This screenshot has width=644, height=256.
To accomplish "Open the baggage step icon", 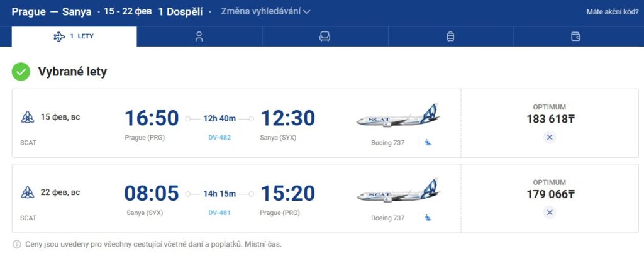I will [x=450, y=36].
